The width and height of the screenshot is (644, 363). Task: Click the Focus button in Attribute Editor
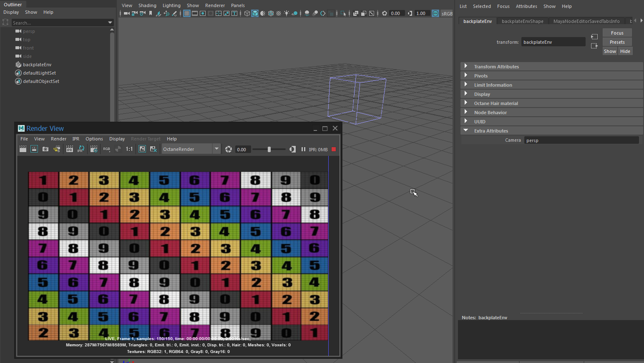click(x=617, y=33)
